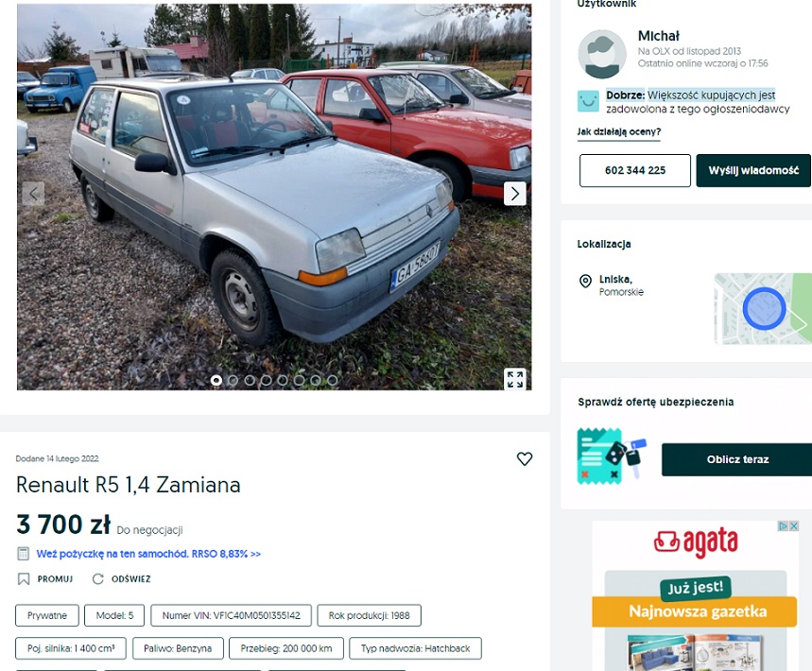
Task: Open the ad info triangle icon
Action: 784,526
